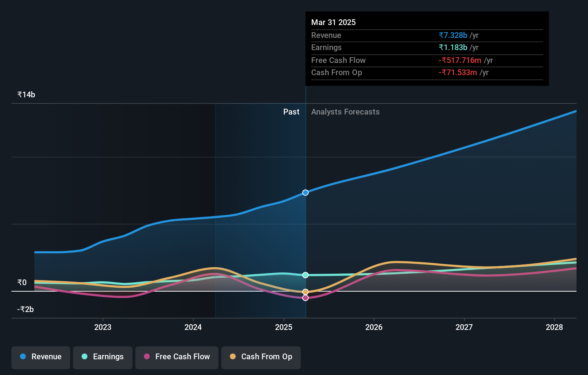This screenshot has height=375, width=588.
Task: Click the Analysts Forecasts label
Action: click(345, 112)
